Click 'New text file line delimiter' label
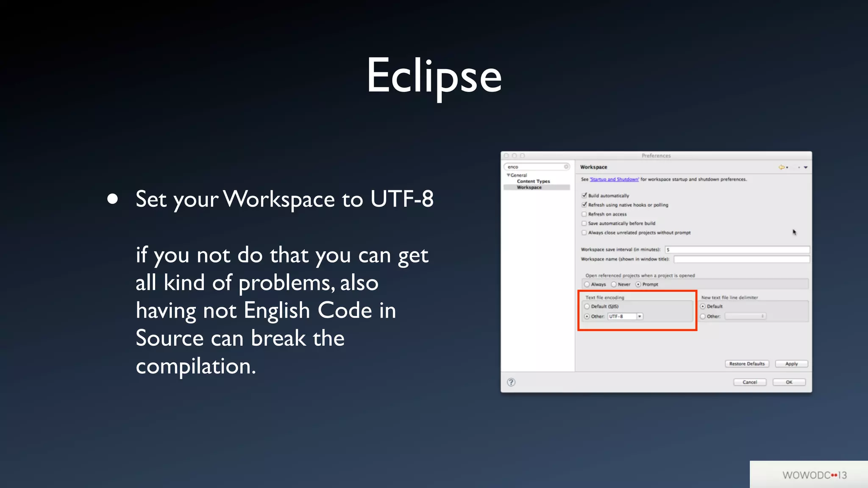 point(729,298)
